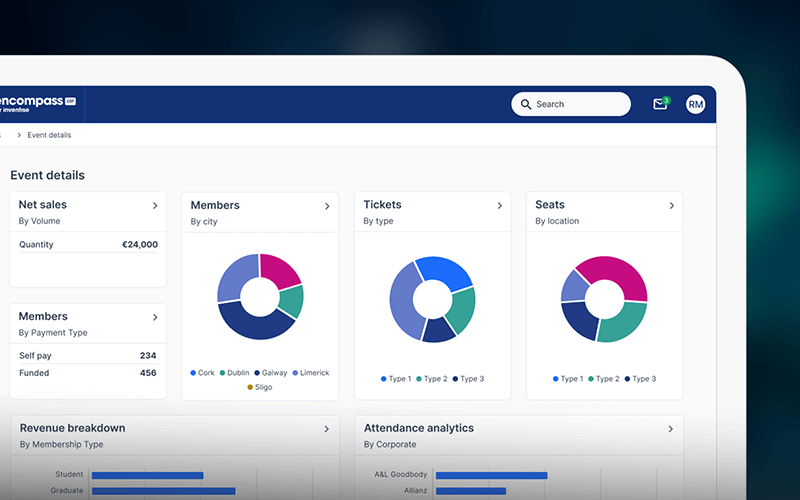The height and width of the screenshot is (500, 800).
Task: Open the Seats card chevron
Action: pyautogui.click(x=671, y=206)
